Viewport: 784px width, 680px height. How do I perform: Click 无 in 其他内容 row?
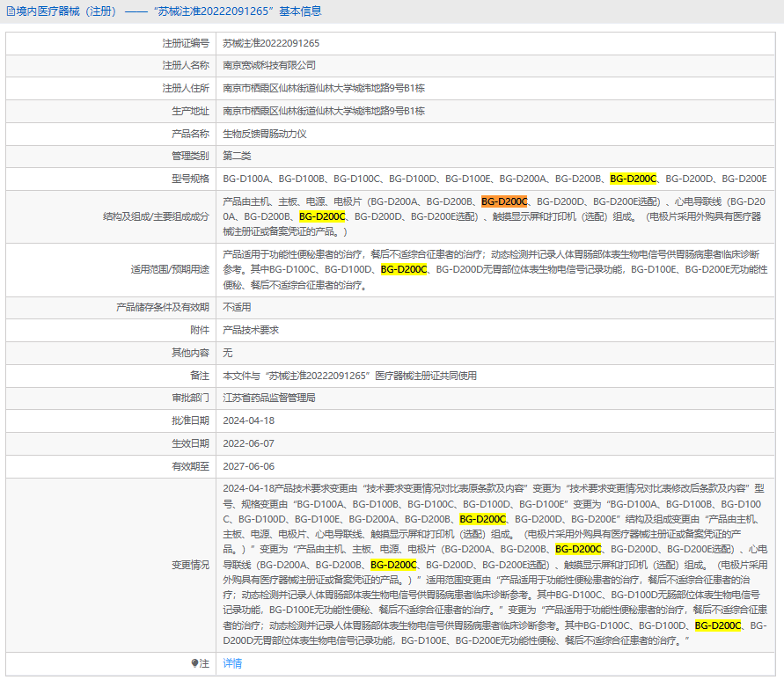point(228,353)
